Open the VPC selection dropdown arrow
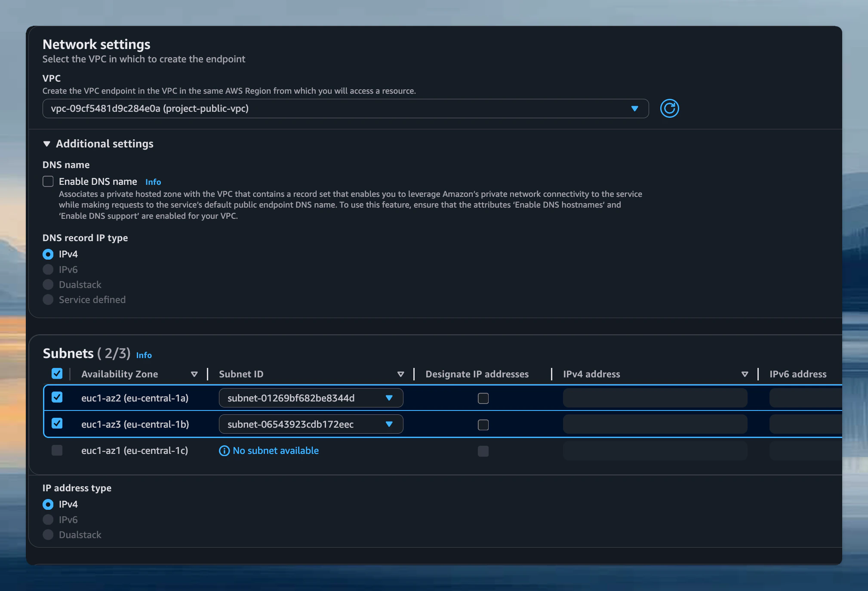Screen dimensions: 868x591 (x=635, y=109)
